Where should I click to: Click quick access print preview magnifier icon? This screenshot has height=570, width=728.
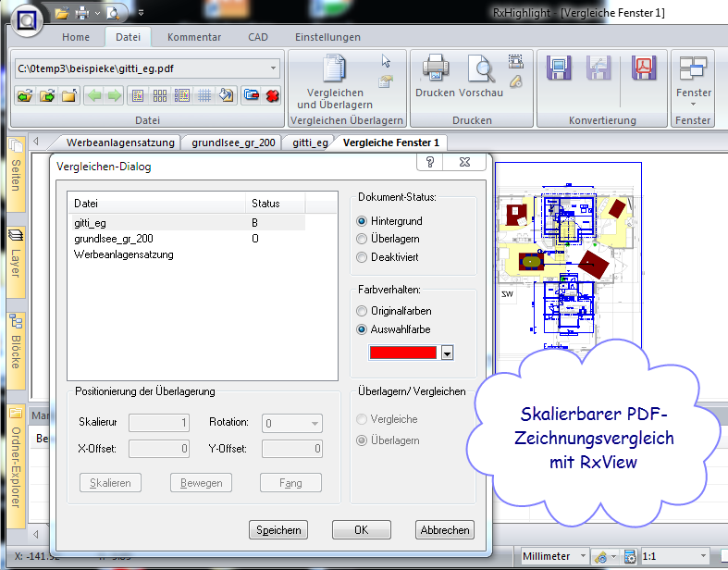tap(113, 13)
